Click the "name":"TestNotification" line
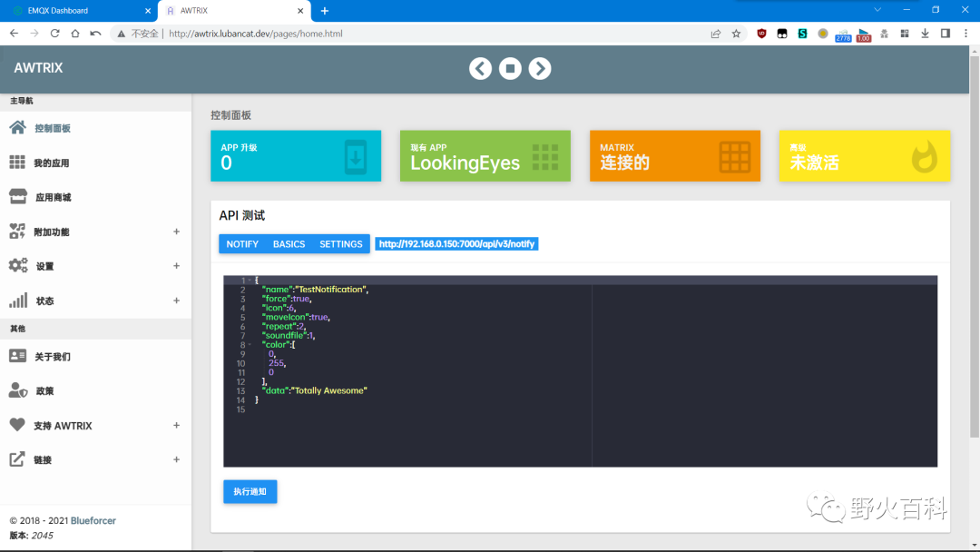This screenshot has height=552, width=980. point(315,290)
